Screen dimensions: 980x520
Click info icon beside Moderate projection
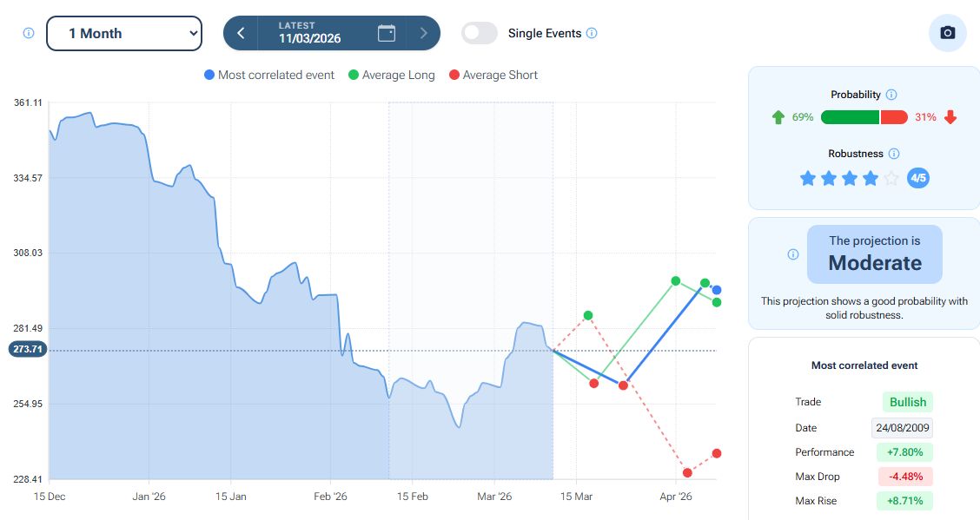(x=792, y=254)
